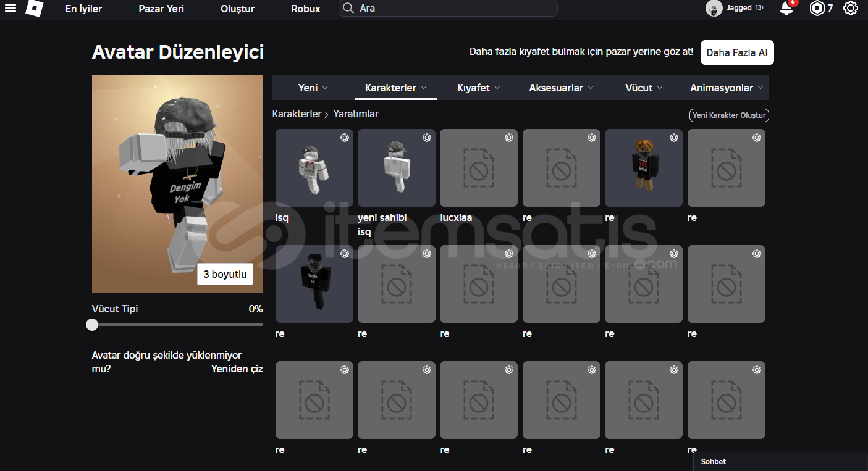Image resolution: width=868 pixels, height=471 pixels.
Task: Click the Avatar Düzenleyici heading
Action: (x=178, y=52)
